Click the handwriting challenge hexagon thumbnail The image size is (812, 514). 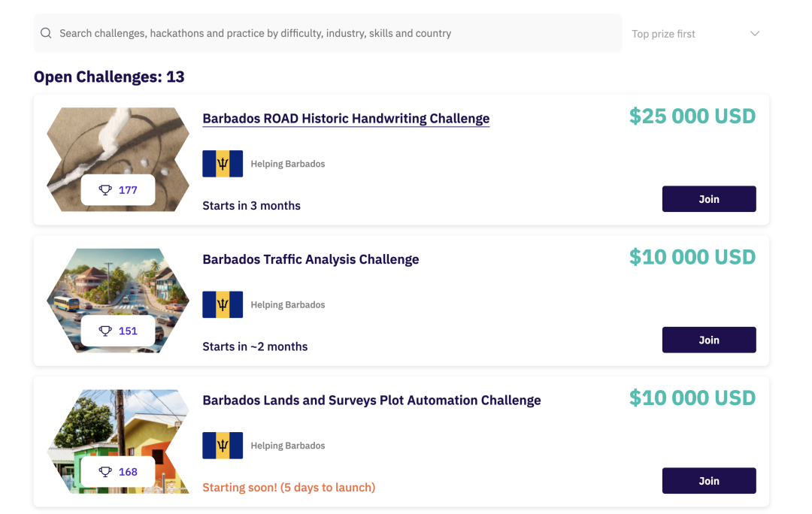coord(118,143)
